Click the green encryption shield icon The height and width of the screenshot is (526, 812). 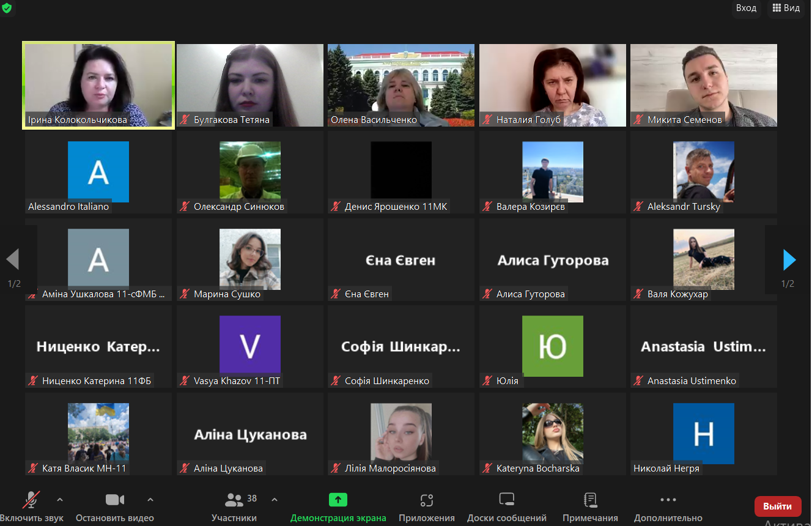point(7,8)
